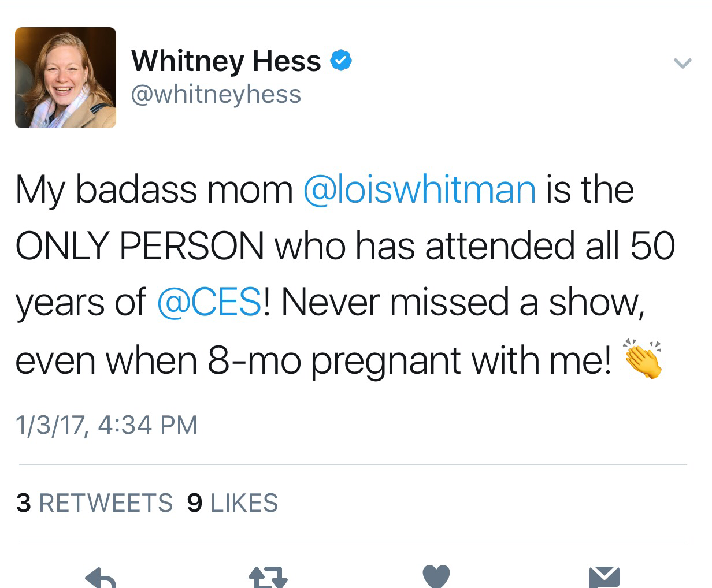Go to the @whitneyhess handle

pos(216,94)
